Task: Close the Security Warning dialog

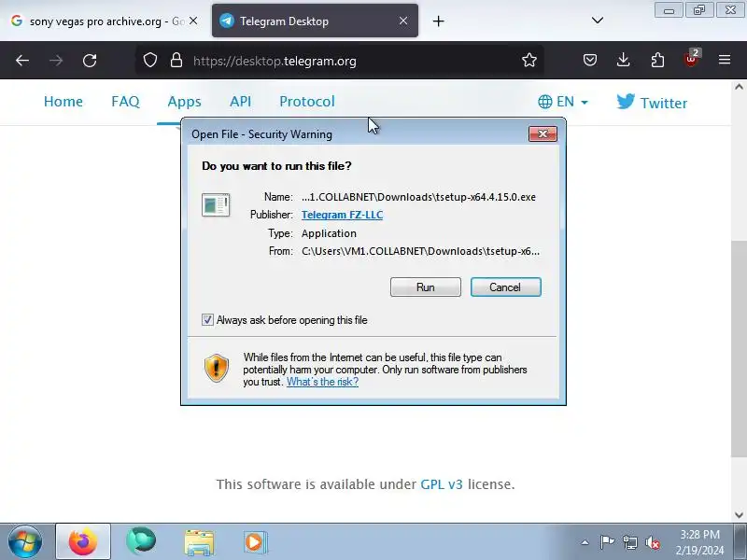Action: pos(543,133)
